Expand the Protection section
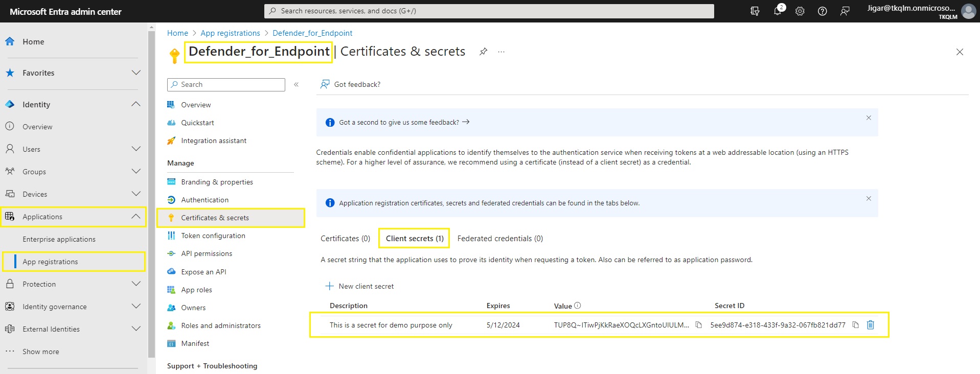 click(x=136, y=284)
